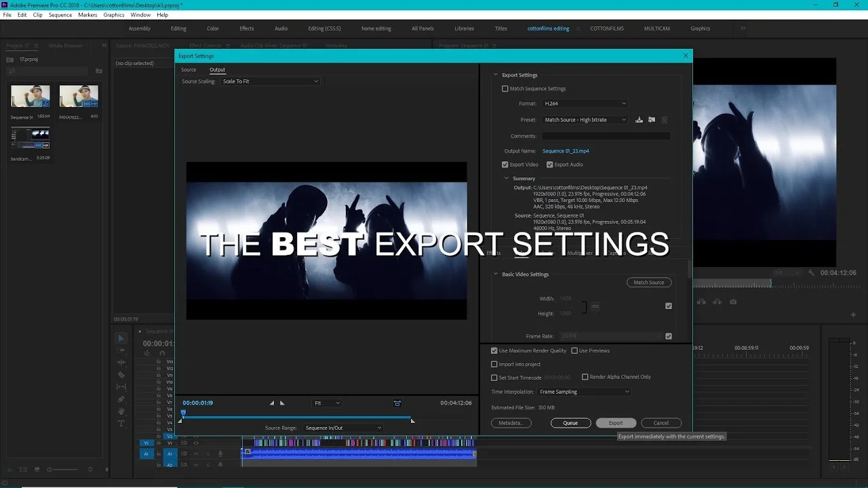Select the Type tool
868x488 pixels.
point(121,424)
